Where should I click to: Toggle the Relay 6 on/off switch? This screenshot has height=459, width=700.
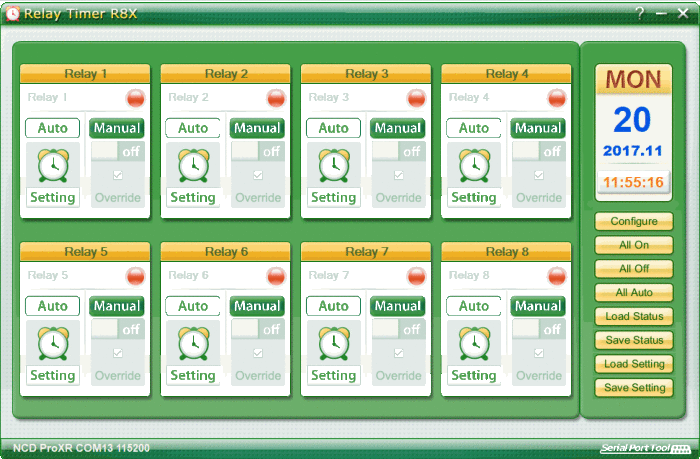(258, 330)
